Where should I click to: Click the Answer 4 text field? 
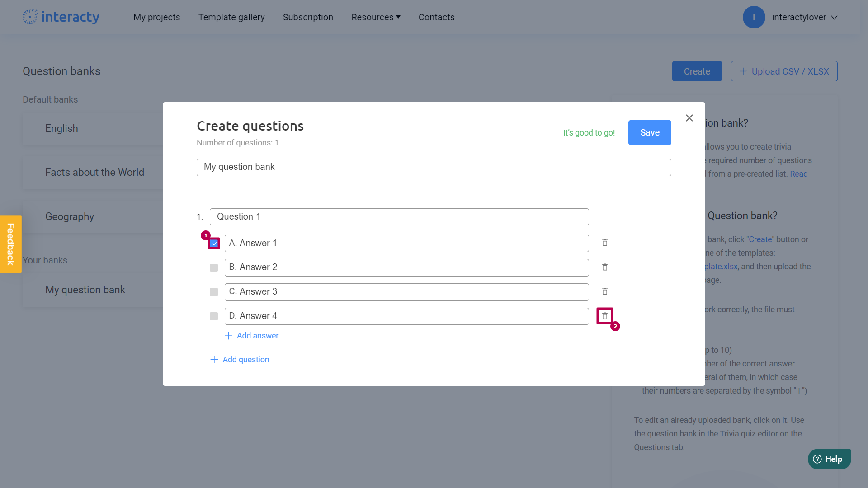pos(406,317)
